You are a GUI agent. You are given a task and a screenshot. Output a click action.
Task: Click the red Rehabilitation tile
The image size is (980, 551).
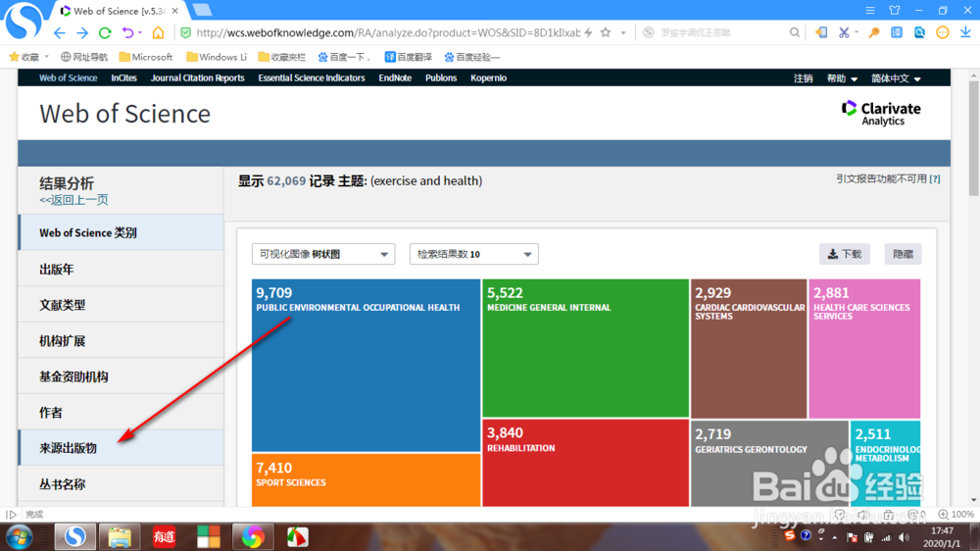pos(586,463)
